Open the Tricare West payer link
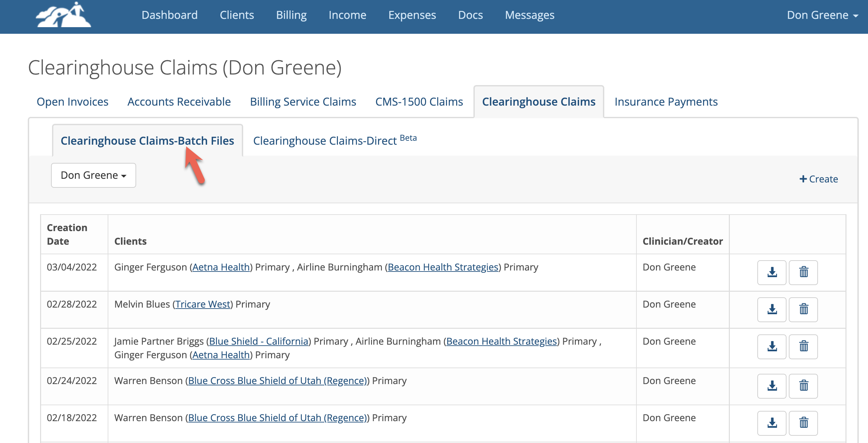The image size is (868, 443). point(202,304)
